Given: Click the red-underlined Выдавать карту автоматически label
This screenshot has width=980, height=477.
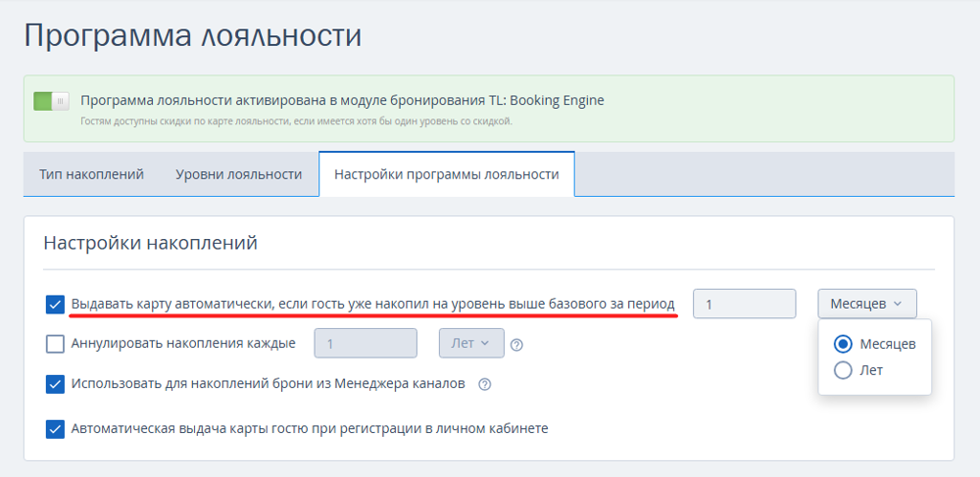Looking at the screenshot, I should pyautogui.click(x=372, y=305).
